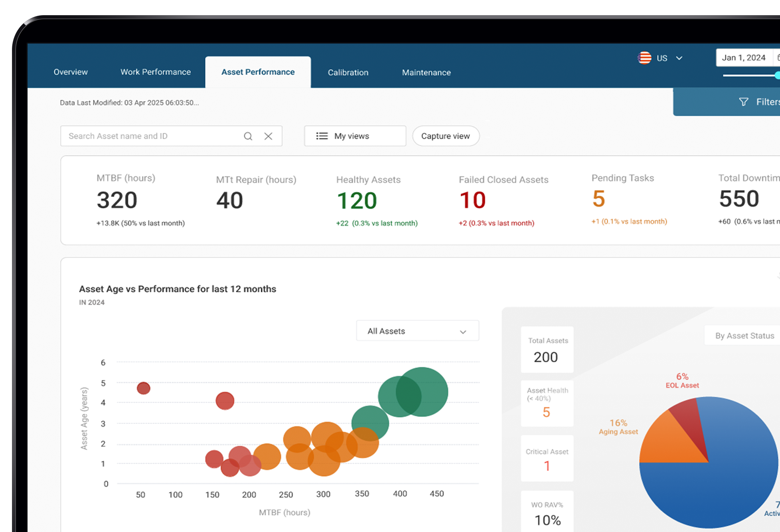Click the search magnifier icon
This screenshot has height=532, width=780.
point(248,136)
